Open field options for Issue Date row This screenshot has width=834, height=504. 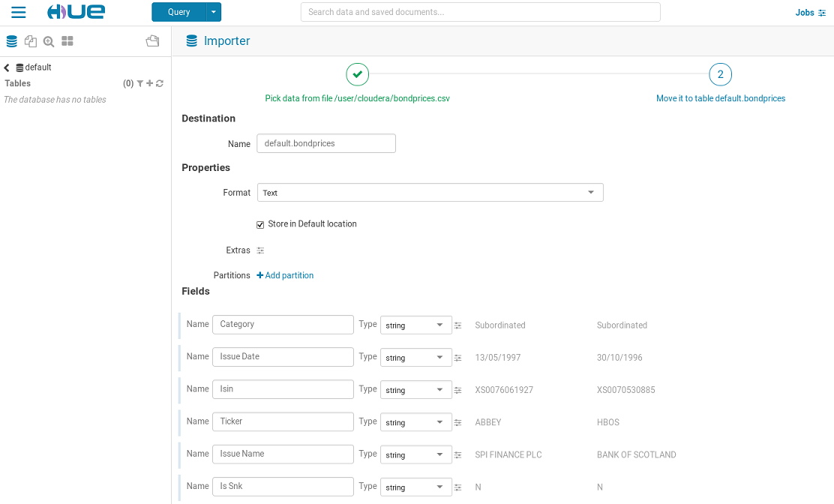click(458, 358)
